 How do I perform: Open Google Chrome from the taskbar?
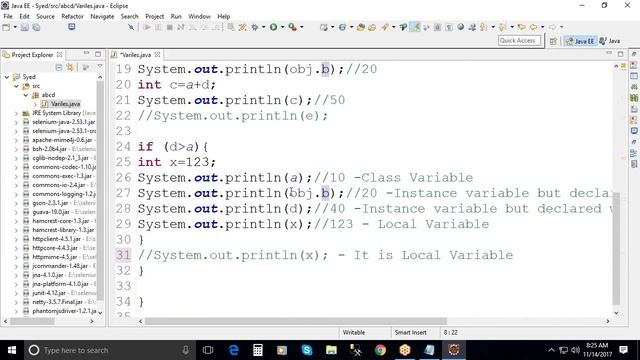pos(380,350)
